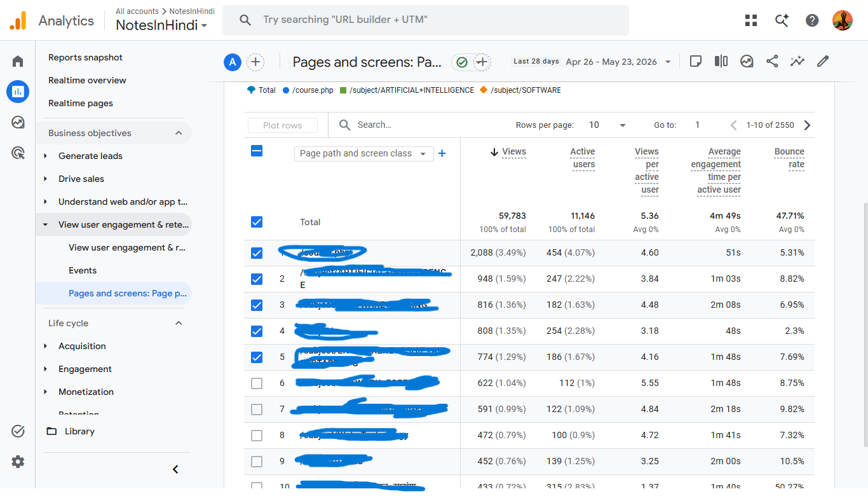Open the Explore icon in left rail

[x=18, y=122]
